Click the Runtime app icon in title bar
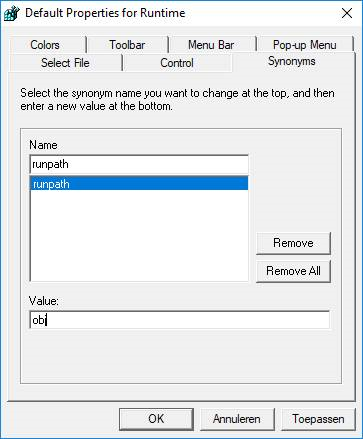The image size is (364, 440). [12, 14]
